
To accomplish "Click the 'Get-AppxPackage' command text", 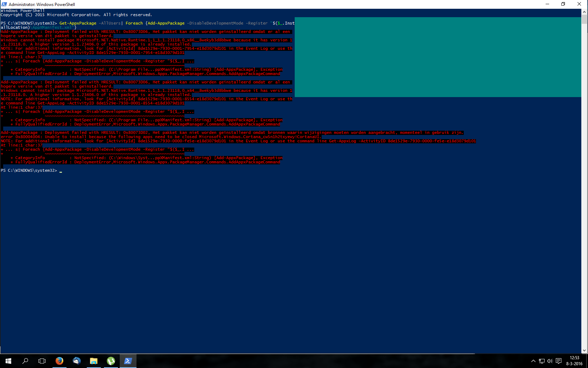I will coord(78,23).
